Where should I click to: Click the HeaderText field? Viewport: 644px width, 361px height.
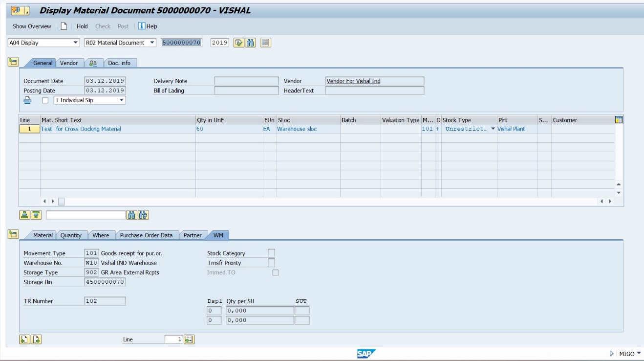375,90
